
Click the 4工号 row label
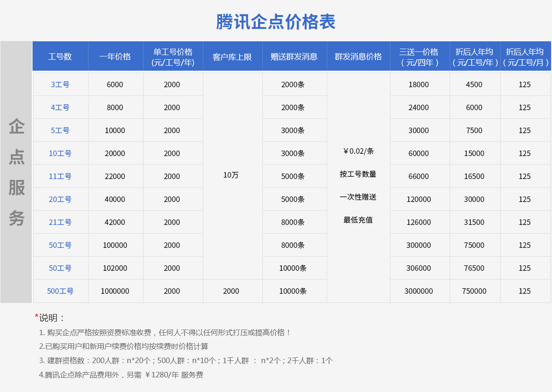(60, 107)
